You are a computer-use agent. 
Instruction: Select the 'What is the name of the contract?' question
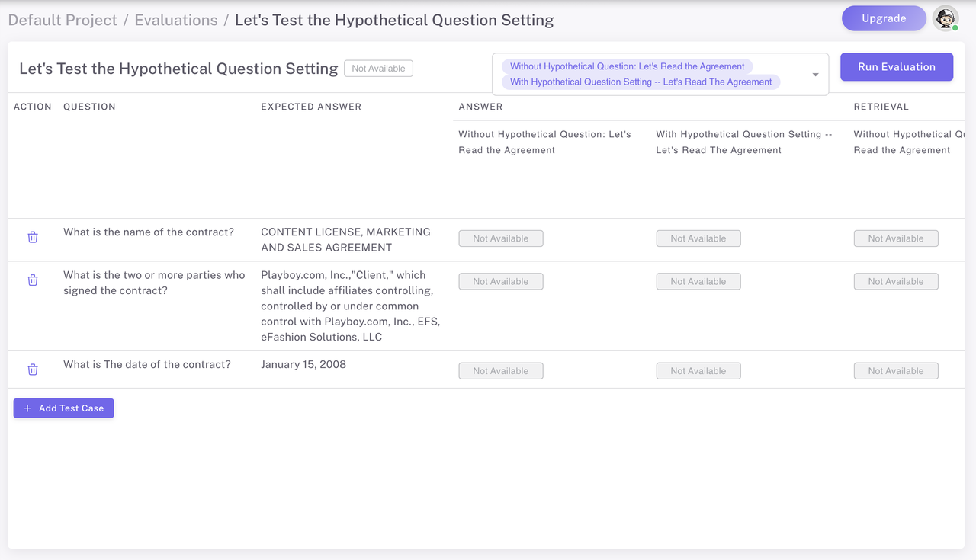click(x=149, y=232)
